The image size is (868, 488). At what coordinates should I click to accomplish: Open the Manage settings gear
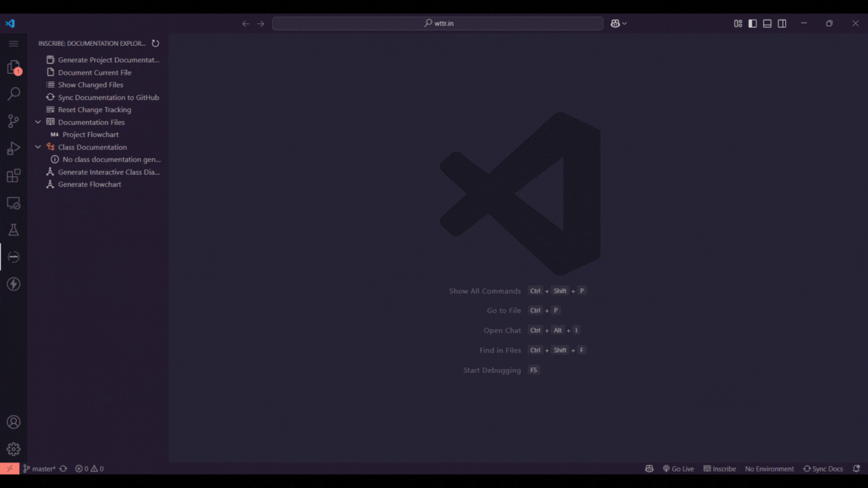point(14,449)
